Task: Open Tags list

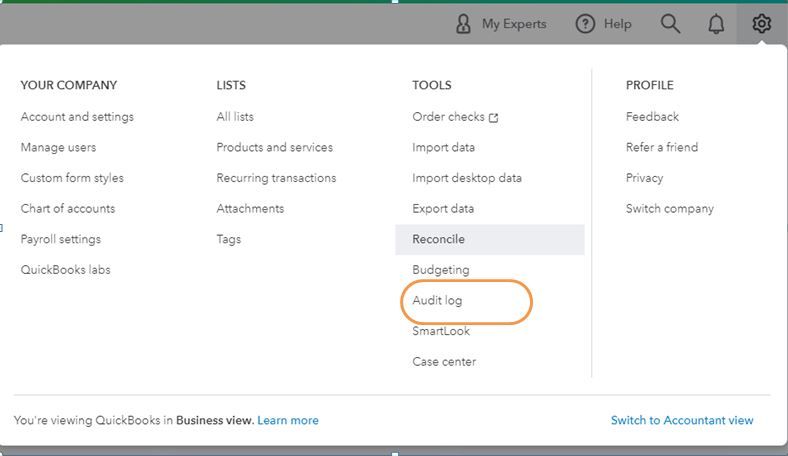Action: 229,239
